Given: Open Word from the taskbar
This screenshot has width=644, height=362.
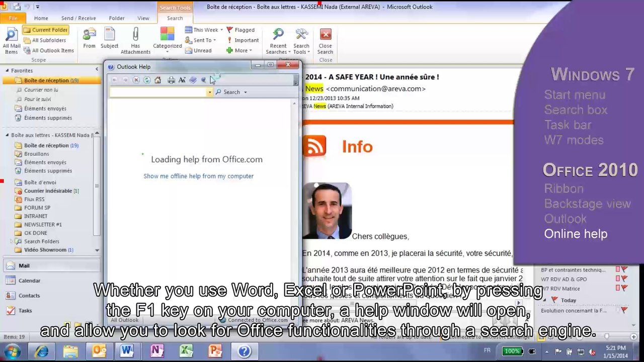Looking at the screenshot, I should coord(127,350).
